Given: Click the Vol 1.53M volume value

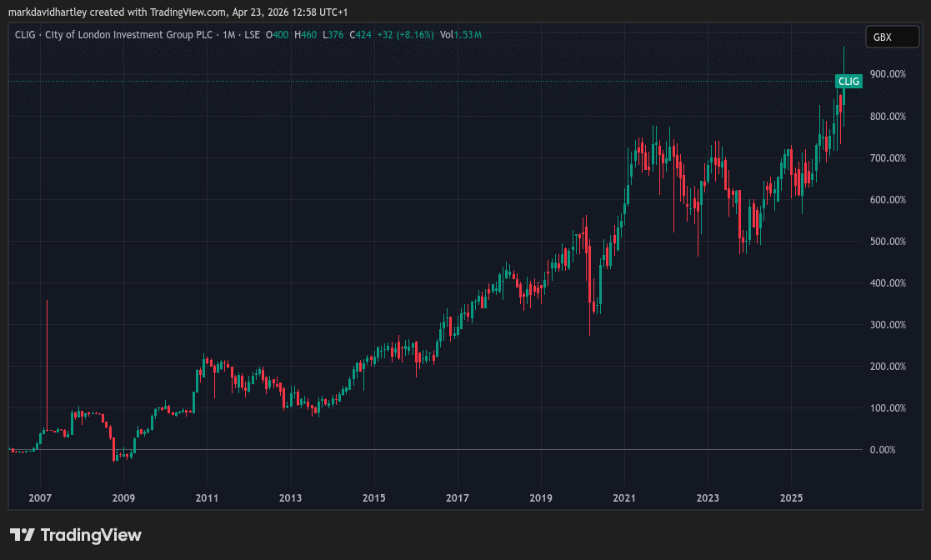Looking at the screenshot, I should click(x=460, y=35).
